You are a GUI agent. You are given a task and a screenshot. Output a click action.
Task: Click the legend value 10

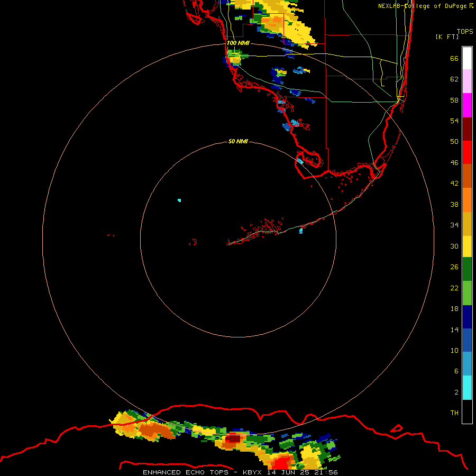[454, 350]
